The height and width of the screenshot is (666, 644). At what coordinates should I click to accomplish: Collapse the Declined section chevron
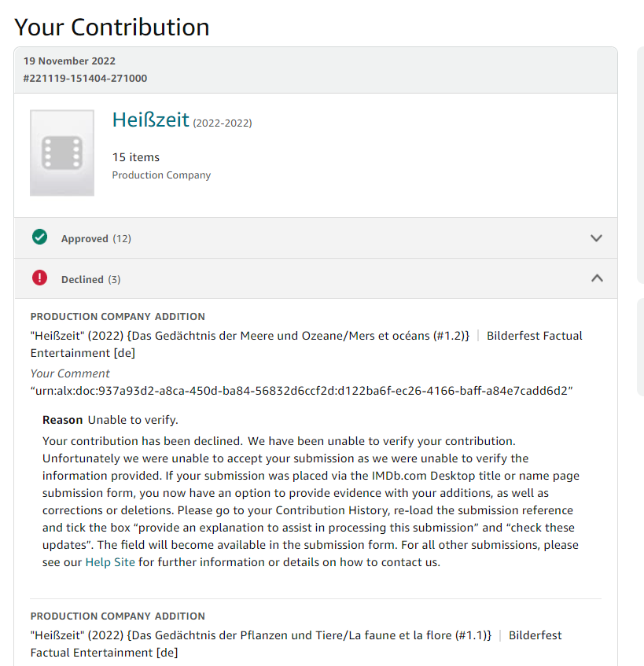tap(597, 278)
